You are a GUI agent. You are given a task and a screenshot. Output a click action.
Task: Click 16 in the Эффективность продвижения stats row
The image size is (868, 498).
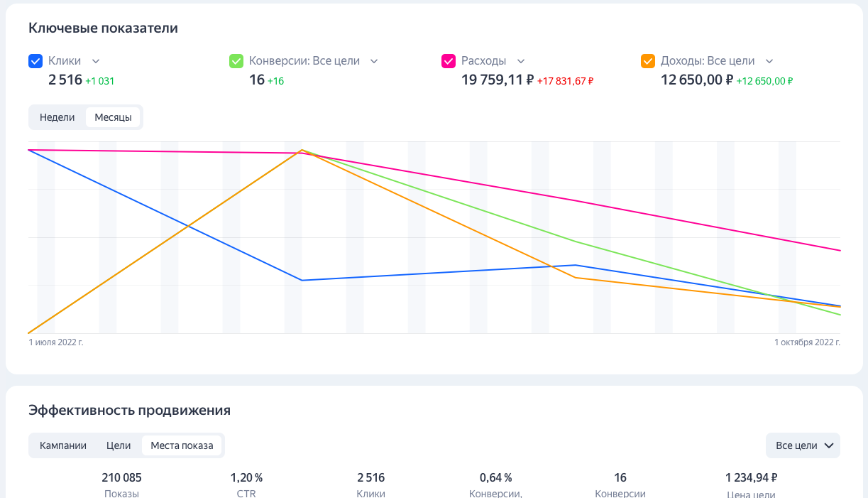click(x=620, y=477)
